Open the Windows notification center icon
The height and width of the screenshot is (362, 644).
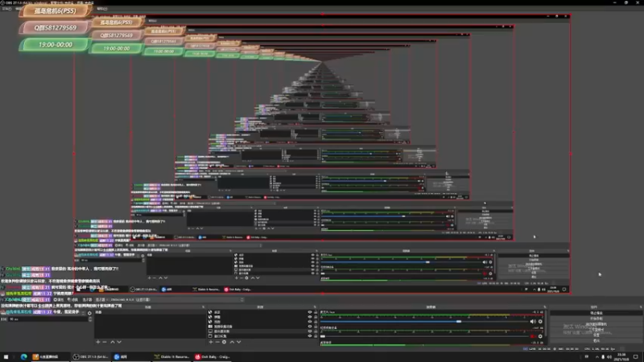636,357
